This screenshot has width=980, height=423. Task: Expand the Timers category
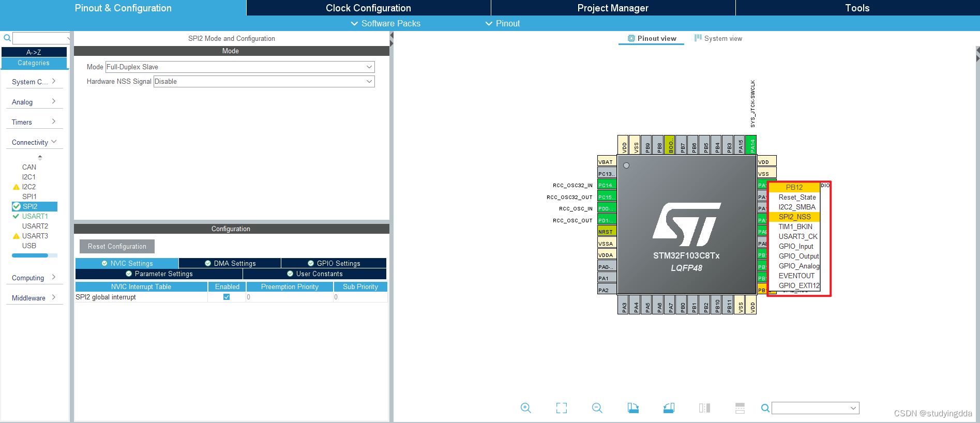[34, 122]
